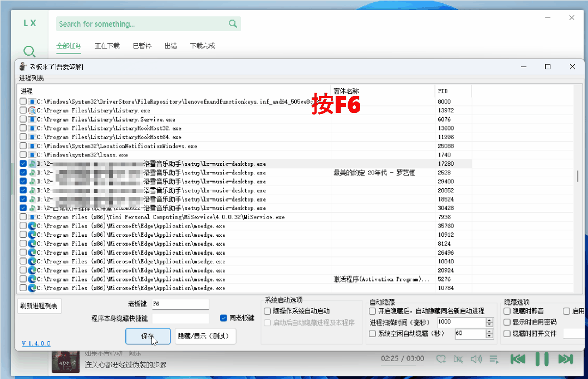Decrease idle auto-hide seconds with down arrow
The image size is (588, 379).
coord(489,336)
